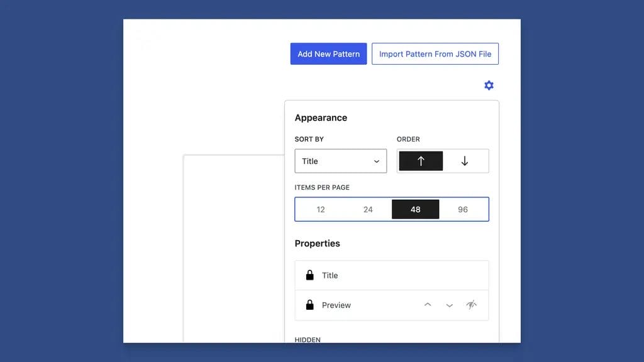
Task: Open the Sort By dropdown
Action: 340,161
